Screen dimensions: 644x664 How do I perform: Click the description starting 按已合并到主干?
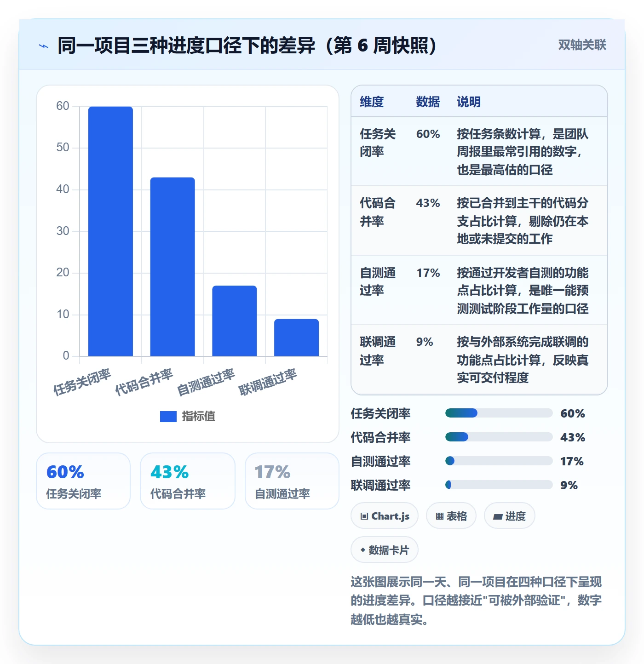point(523,221)
